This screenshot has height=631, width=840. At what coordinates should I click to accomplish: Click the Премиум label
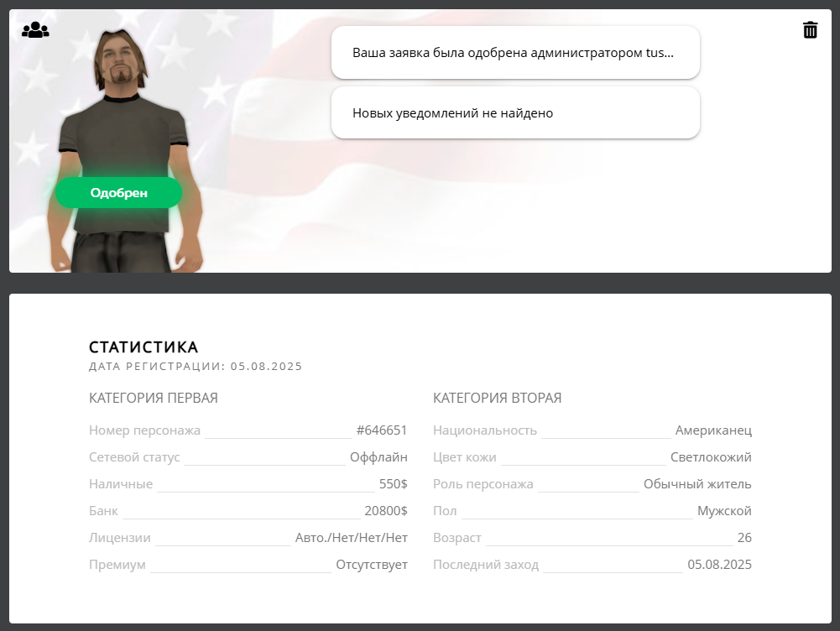117,564
